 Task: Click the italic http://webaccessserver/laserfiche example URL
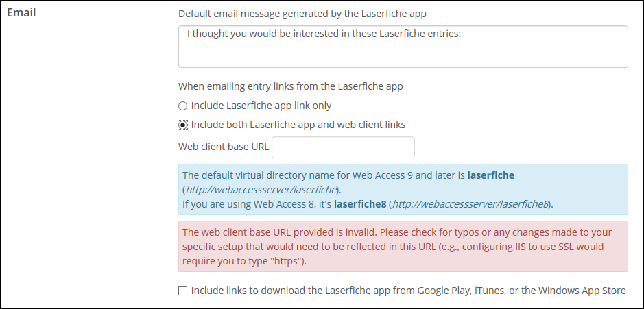tap(261, 190)
